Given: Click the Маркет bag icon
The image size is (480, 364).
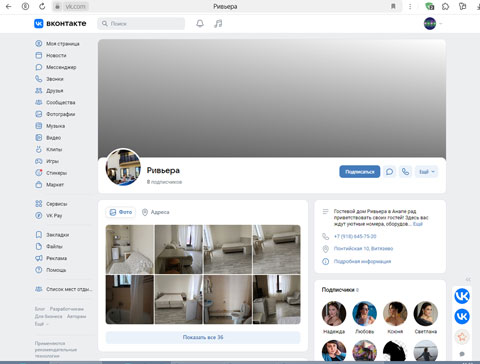Looking at the screenshot, I should click(x=39, y=184).
